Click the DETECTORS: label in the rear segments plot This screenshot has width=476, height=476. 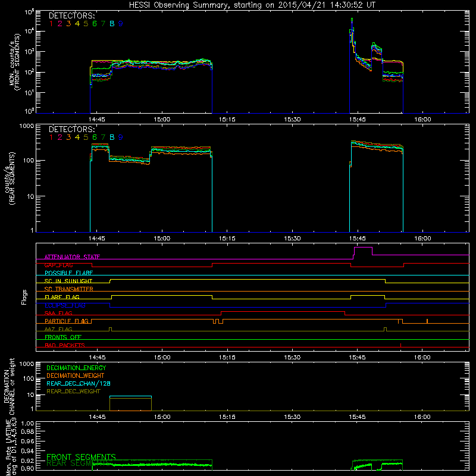click(71, 129)
